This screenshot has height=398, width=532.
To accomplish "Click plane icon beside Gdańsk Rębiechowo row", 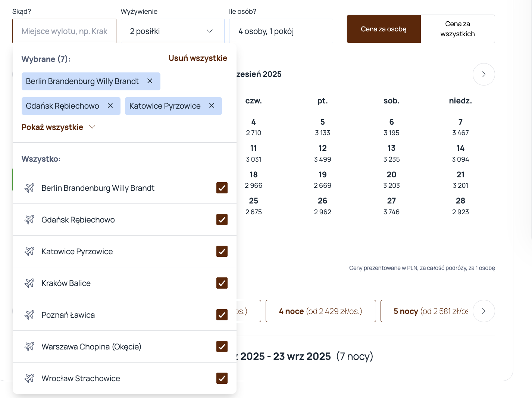I will click(x=29, y=220).
